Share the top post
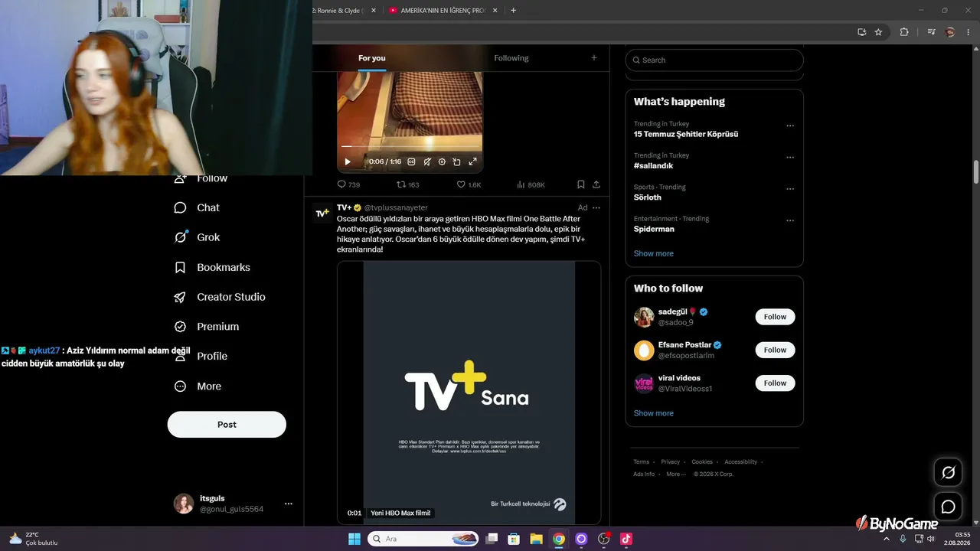Screen dimensions: 980x551 point(596,184)
